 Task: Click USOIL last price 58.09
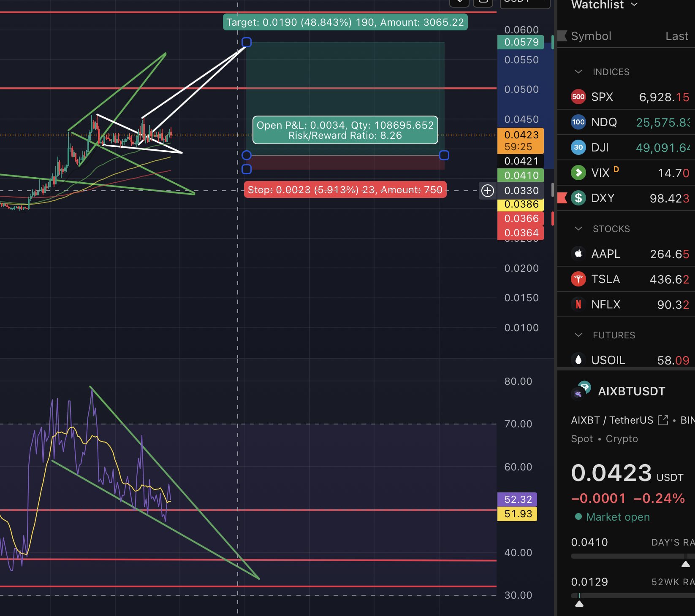click(673, 361)
